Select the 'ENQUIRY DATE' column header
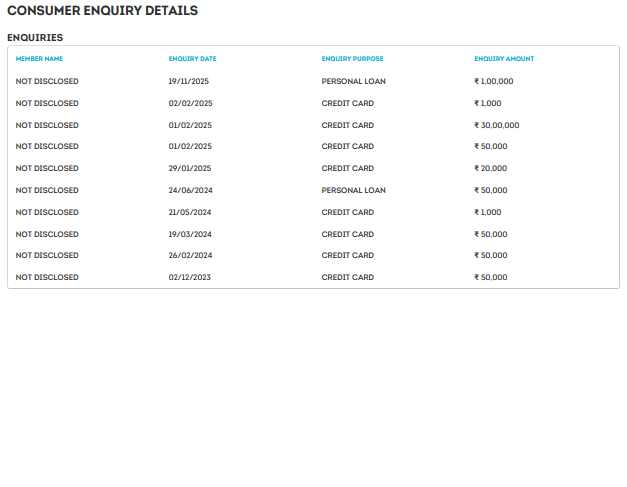The width and height of the screenshot is (627, 487). 192,59
